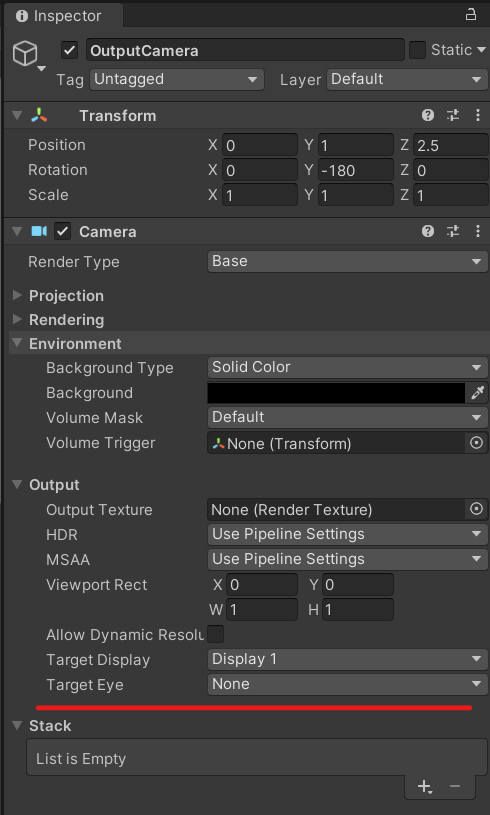Click Position Y field

(x=355, y=145)
